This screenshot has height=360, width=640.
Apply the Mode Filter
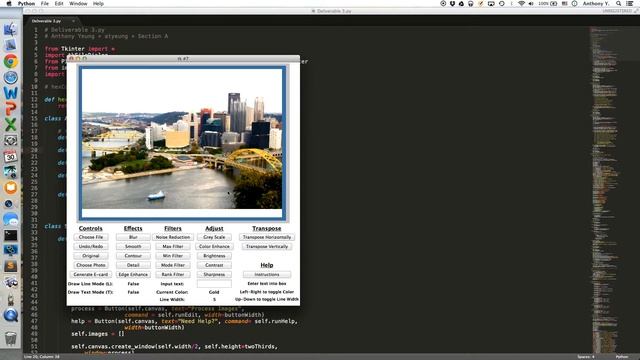click(x=173, y=265)
